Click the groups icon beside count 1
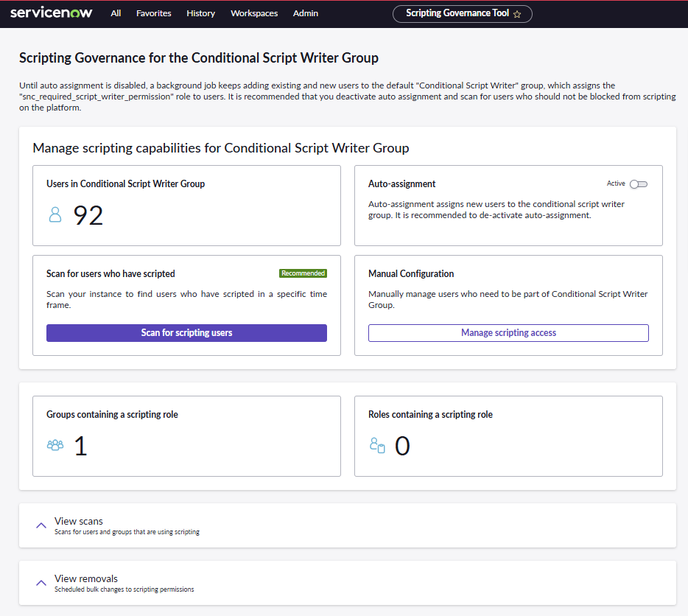The width and height of the screenshot is (688, 616). pyautogui.click(x=55, y=445)
